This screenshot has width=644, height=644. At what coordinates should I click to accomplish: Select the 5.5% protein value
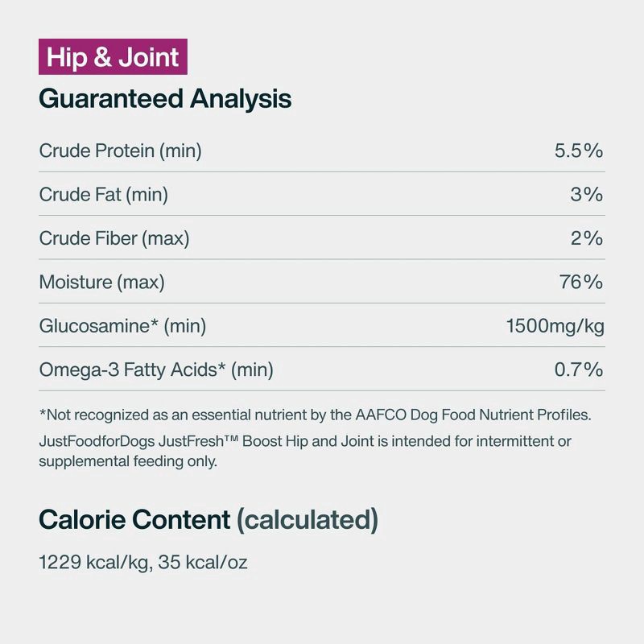tap(578, 151)
